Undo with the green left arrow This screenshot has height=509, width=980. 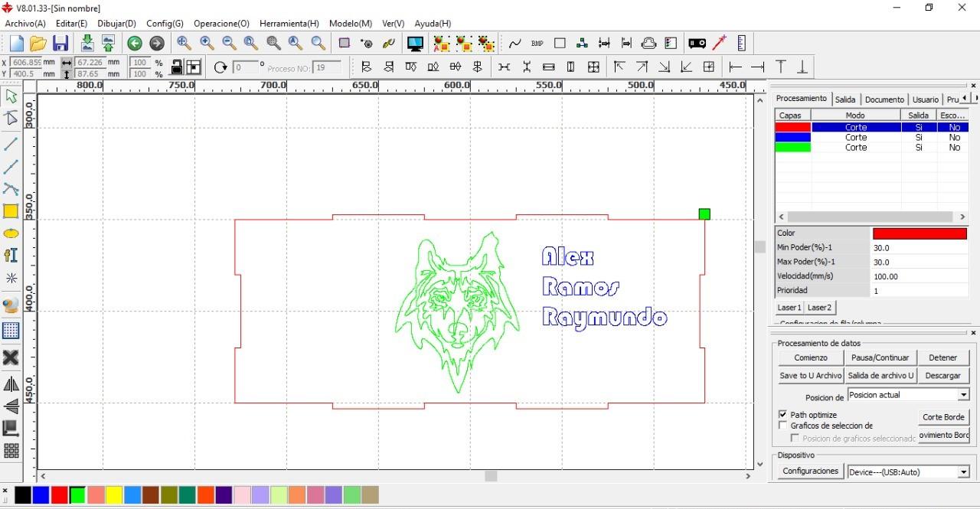coord(135,44)
